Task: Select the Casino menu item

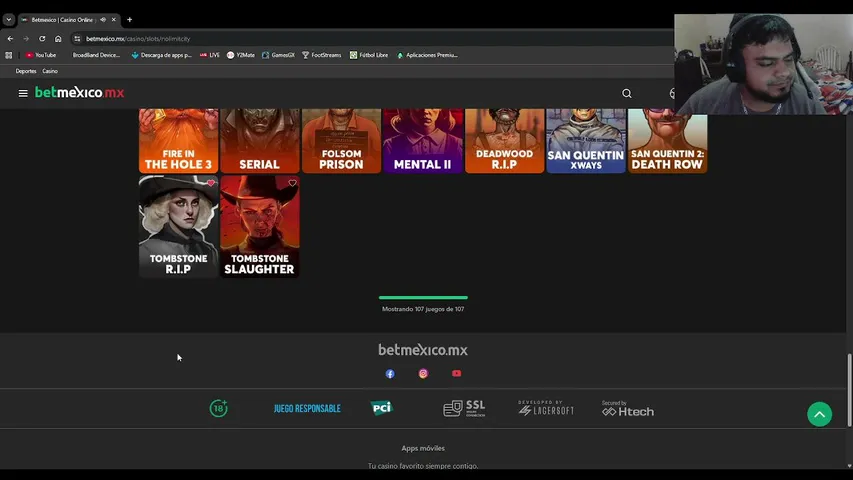Action: pos(50,71)
